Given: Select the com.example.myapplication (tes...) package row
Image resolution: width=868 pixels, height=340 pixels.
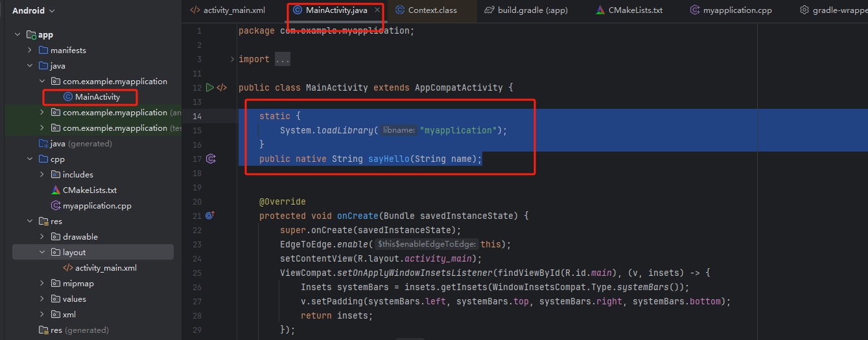Looking at the screenshot, I should click(x=93, y=128).
